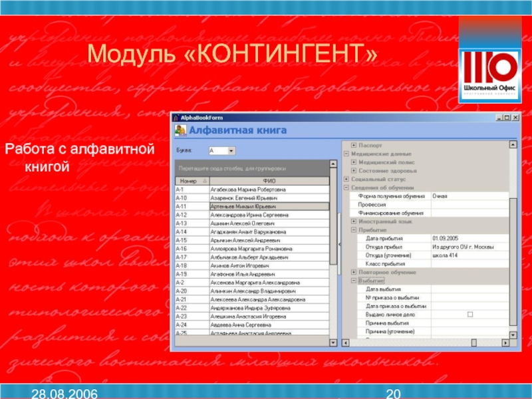Sort by the Номер column header

pyautogui.click(x=192, y=181)
